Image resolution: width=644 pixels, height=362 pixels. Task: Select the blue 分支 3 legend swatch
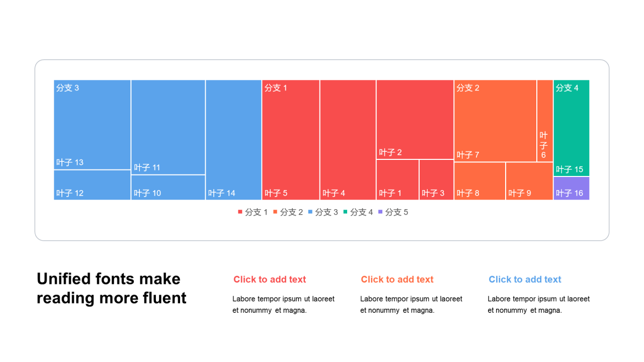[310, 212]
